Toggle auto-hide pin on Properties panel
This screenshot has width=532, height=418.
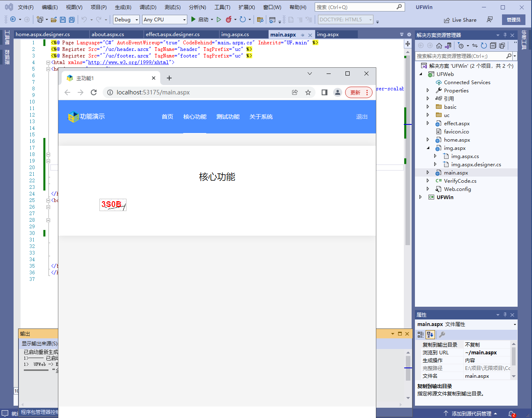pos(505,315)
